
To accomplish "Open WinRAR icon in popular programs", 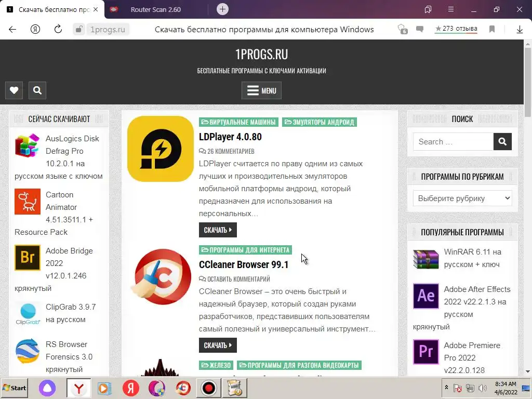I will click(426, 259).
